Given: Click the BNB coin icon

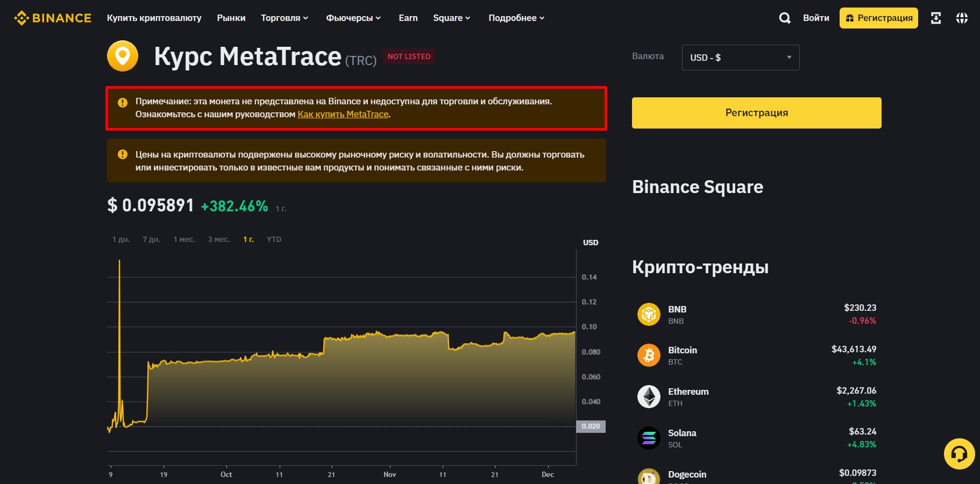Looking at the screenshot, I should pyautogui.click(x=649, y=314).
